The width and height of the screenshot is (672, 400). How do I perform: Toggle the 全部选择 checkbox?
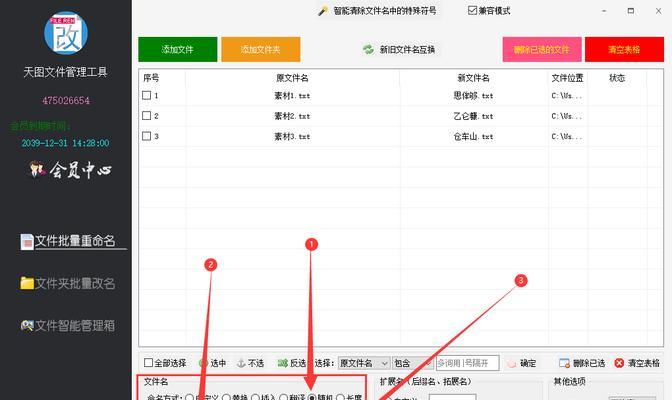(148, 363)
